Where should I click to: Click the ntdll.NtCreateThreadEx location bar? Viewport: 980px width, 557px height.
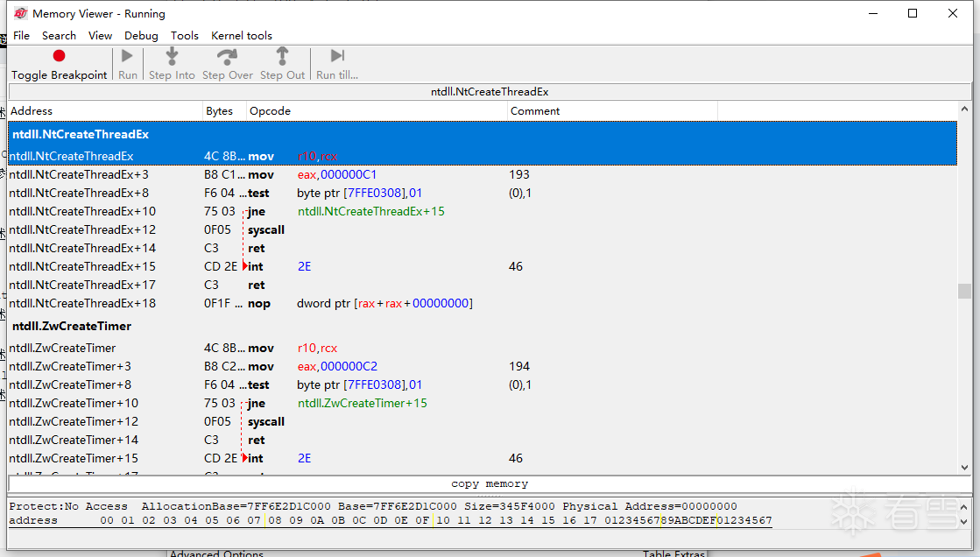[x=490, y=92]
